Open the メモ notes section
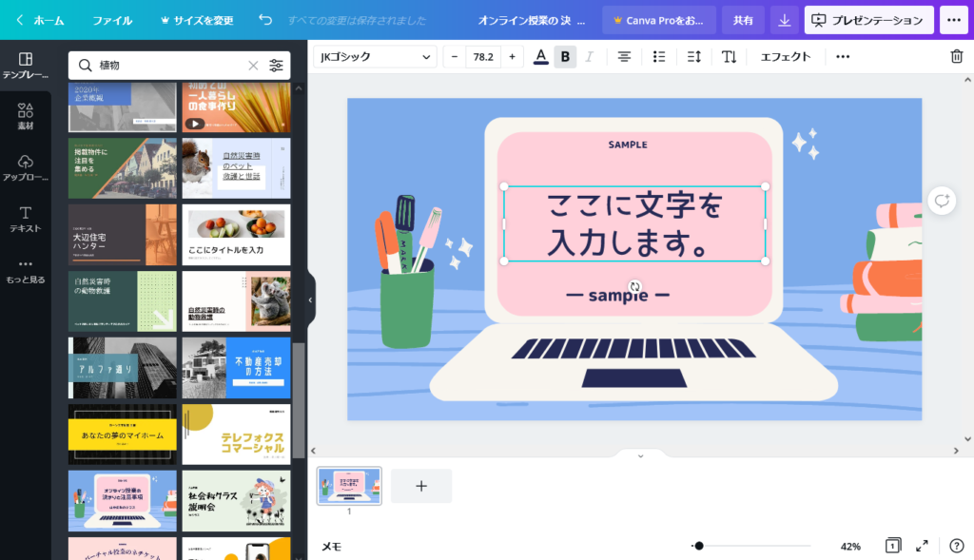The height and width of the screenshot is (560, 974). pyautogui.click(x=332, y=547)
